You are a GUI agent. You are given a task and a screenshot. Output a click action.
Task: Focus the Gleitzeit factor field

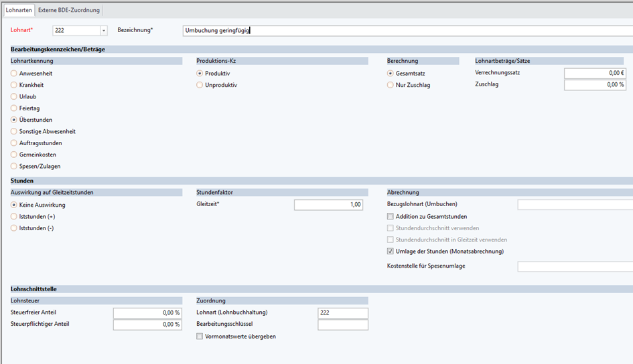[328, 205]
